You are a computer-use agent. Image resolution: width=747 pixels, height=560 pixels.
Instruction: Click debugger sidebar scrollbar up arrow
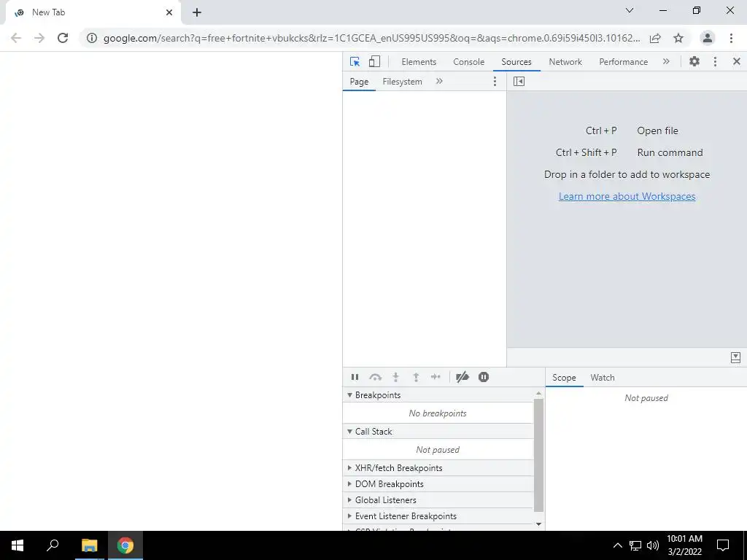pyautogui.click(x=539, y=393)
